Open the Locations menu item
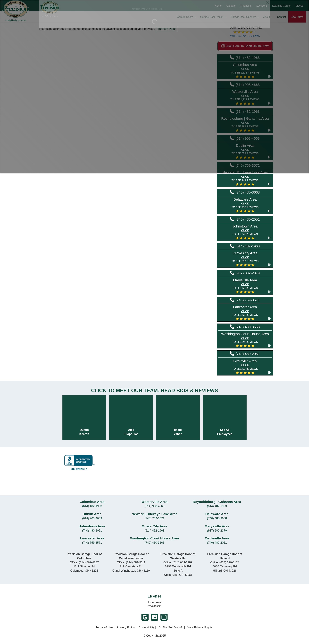The height and width of the screenshot is (644, 309). (x=262, y=6)
